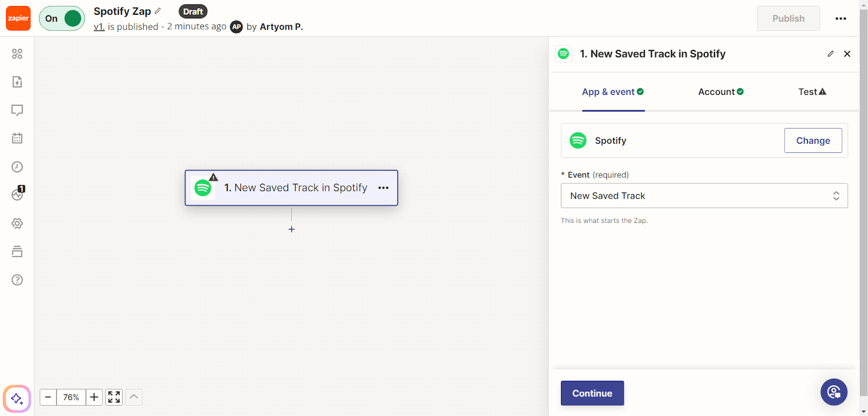Open the notes comment sidebar icon
The image size is (868, 416).
coord(17,110)
